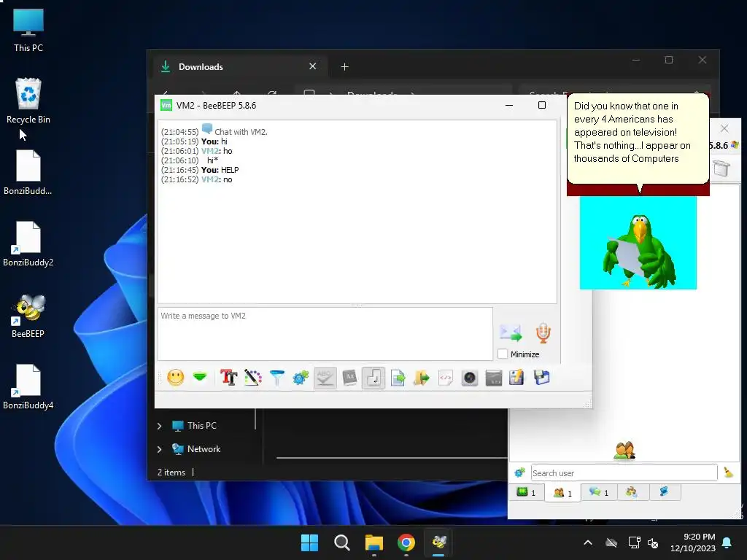This screenshot has height=560, width=747.
Task: Toggle the ABC spell check icon
Action: [x=325, y=378]
